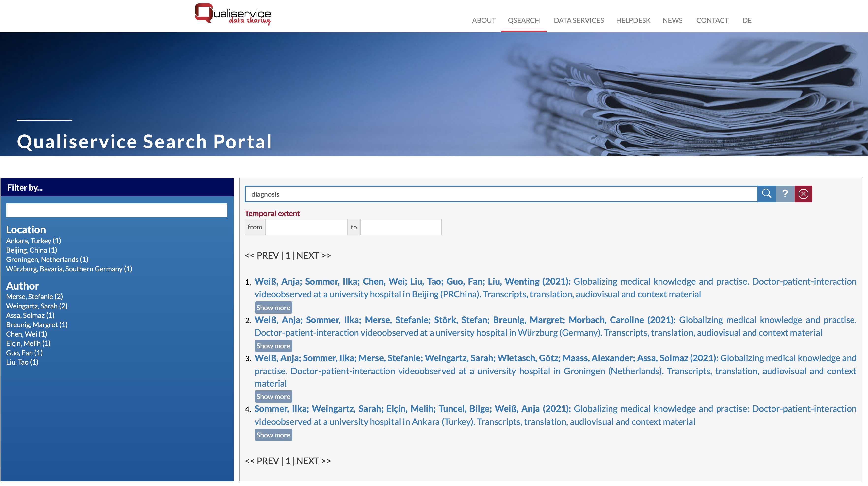Show more for Ankara study result

(273, 435)
